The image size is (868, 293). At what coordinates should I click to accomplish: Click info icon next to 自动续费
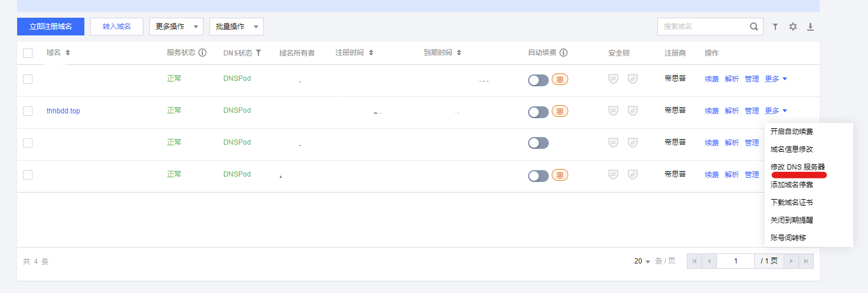[564, 53]
